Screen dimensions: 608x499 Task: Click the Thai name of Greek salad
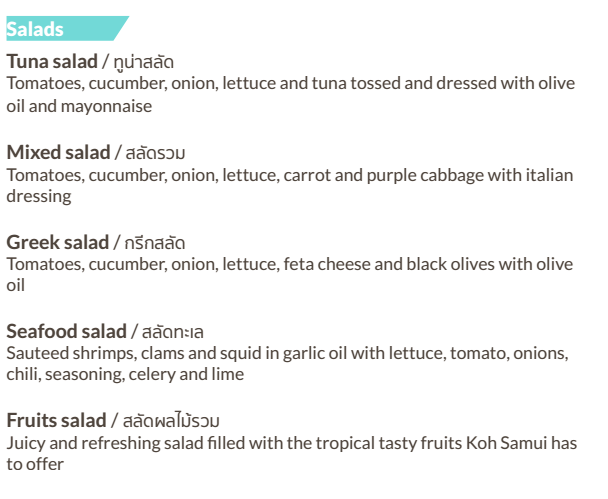tap(154, 242)
